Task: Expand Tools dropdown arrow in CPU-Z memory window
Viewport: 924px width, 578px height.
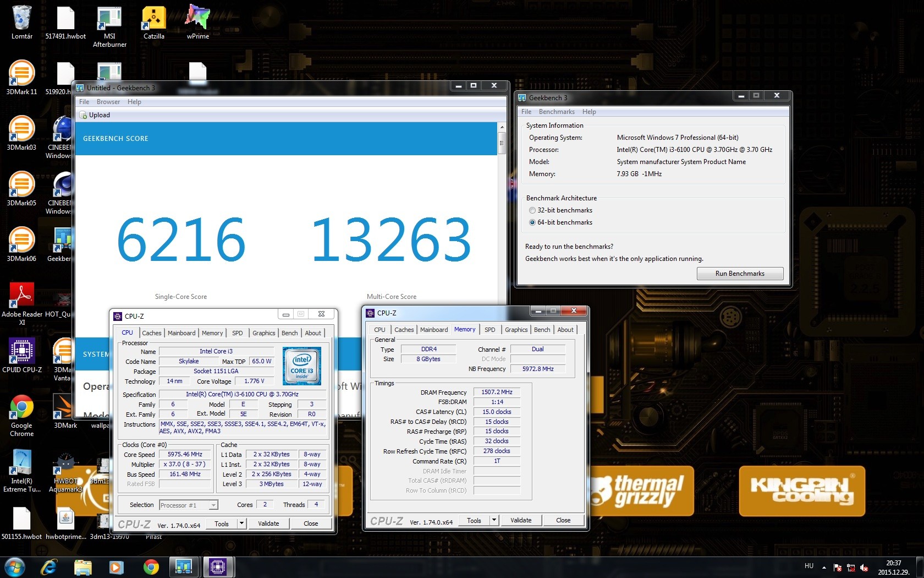Action: (494, 520)
